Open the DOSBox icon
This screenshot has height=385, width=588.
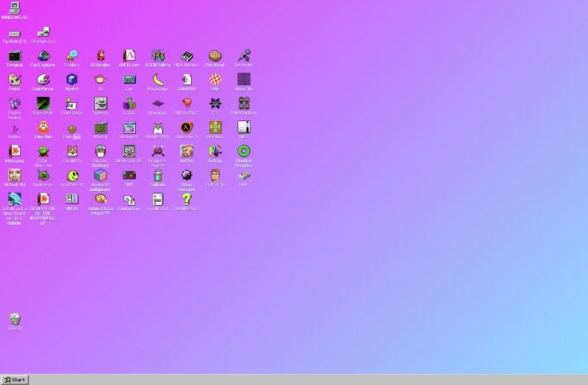(x=215, y=127)
